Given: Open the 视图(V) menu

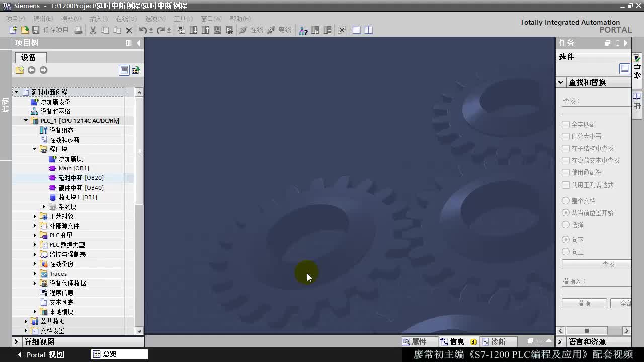Looking at the screenshot, I should pyautogui.click(x=71, y=19).
